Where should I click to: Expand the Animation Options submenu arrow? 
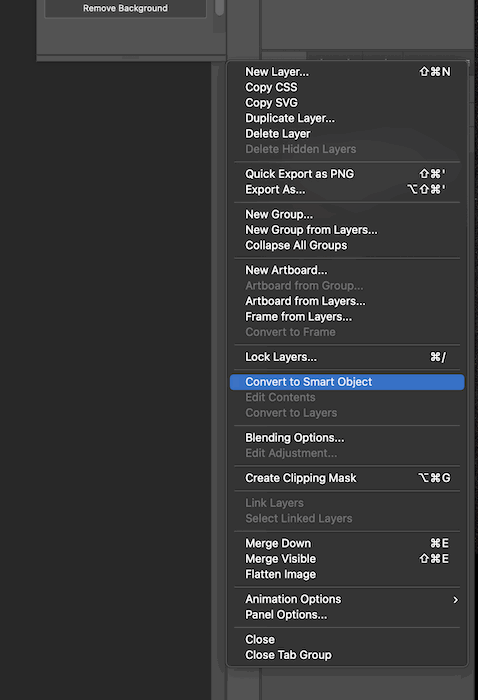click(455, 600)
